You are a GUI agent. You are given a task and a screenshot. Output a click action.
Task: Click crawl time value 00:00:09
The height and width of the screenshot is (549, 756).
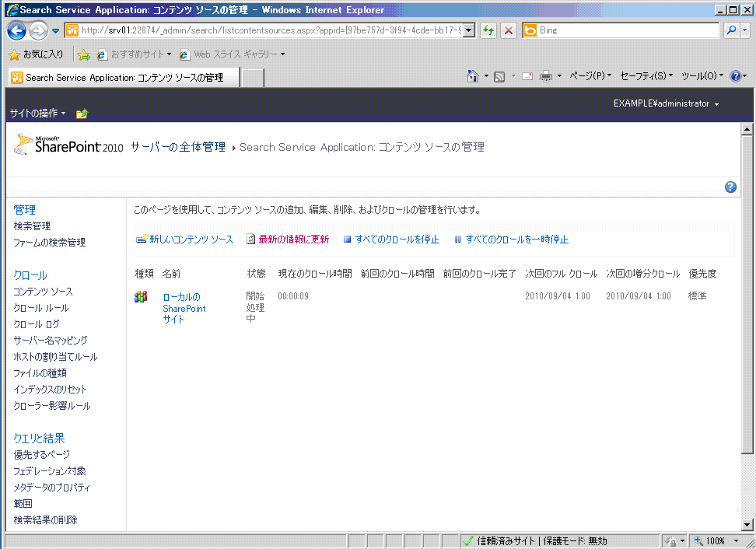(293, 296)
